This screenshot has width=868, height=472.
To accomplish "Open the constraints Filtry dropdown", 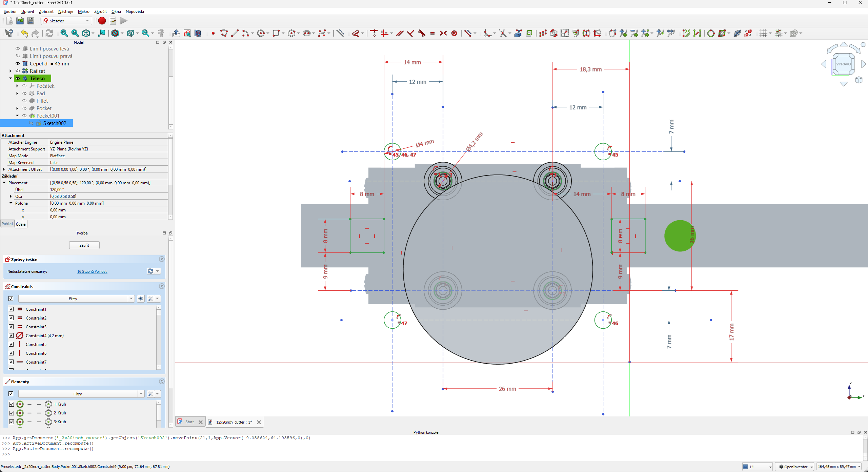I will tap(131, 299).
